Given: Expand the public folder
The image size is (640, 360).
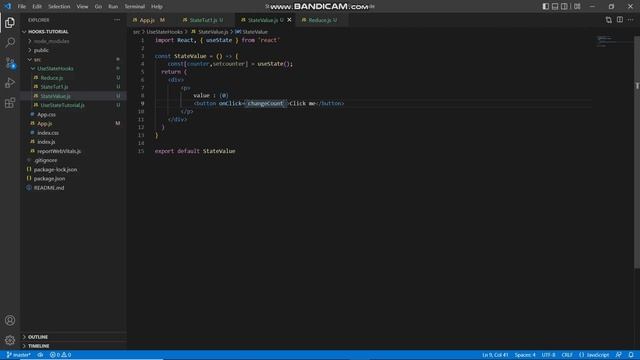Looking at the screenshot, I should click(41, 50).
